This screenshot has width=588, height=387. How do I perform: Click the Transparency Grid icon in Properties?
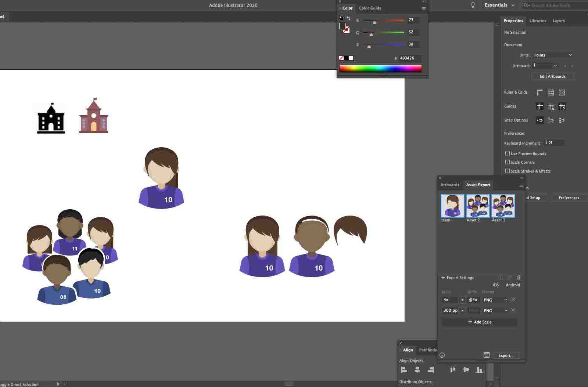pyautogui.click(x=562, y=93)
